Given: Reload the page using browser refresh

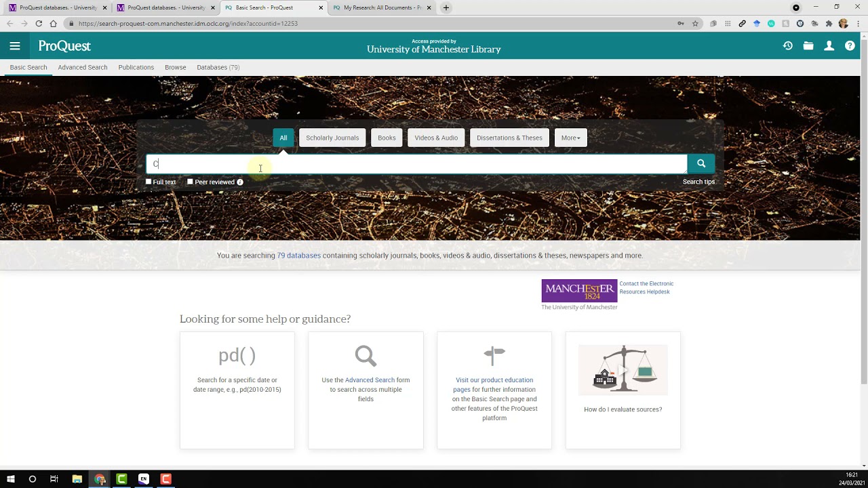Looking at the screenshot, I should (39, 23).
